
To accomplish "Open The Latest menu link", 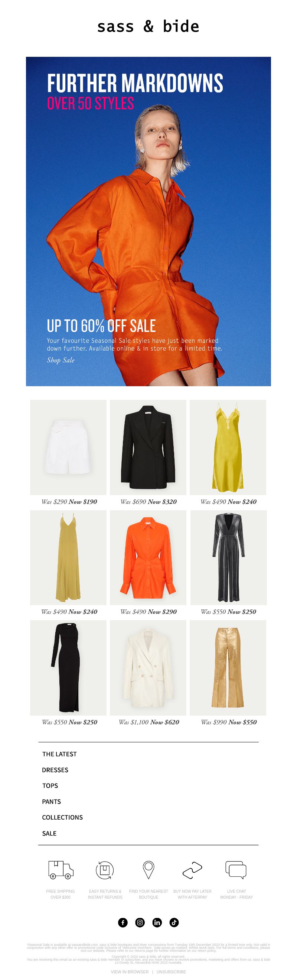I will (x=59, y=754).
